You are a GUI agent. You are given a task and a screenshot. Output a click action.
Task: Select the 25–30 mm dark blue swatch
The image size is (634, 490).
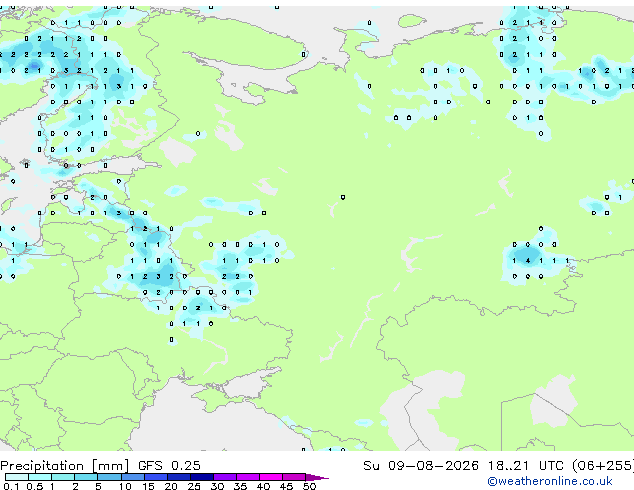(x=201, y=477)
